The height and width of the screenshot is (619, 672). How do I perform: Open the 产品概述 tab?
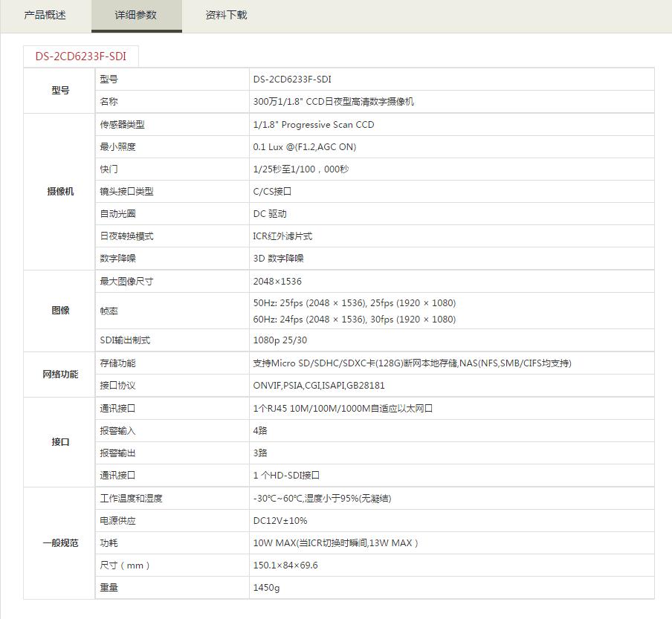[45, 16]
